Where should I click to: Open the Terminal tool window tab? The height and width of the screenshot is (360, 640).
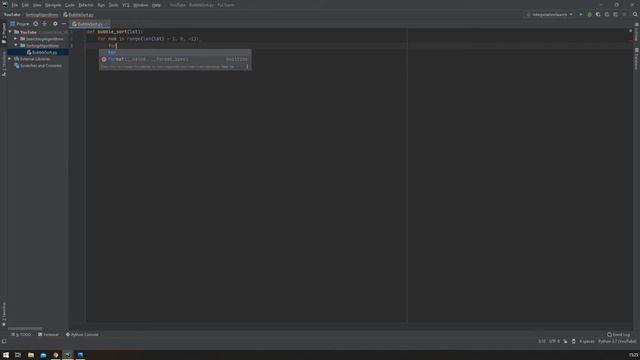point(49,335)
